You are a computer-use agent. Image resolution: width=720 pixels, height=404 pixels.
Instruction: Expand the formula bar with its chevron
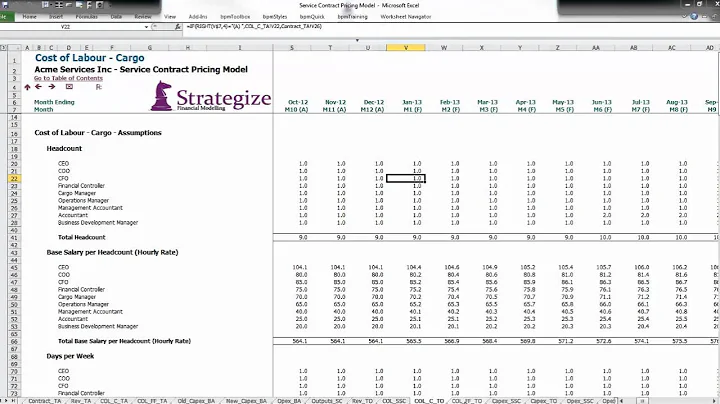pos(357,40)
